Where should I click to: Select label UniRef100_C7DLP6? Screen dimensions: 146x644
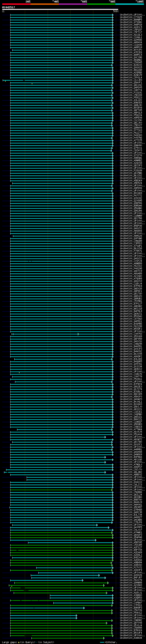(x=131, y=522)
